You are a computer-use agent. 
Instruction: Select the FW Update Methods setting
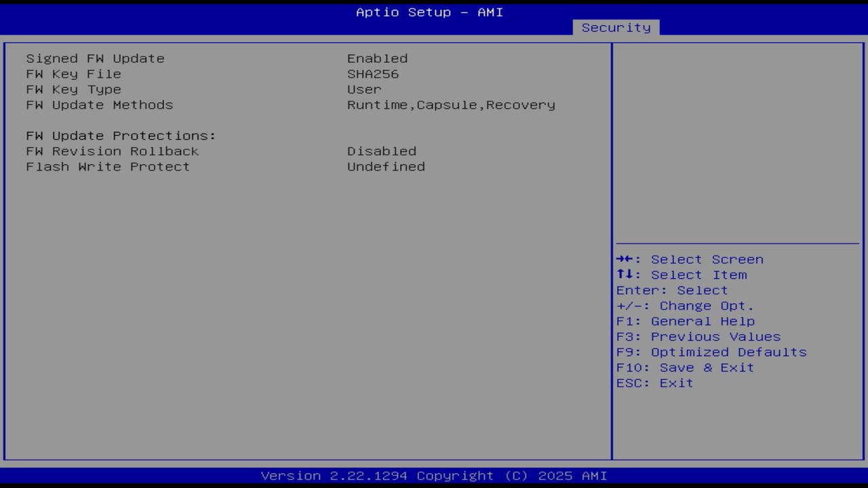[x=99, y=105]
